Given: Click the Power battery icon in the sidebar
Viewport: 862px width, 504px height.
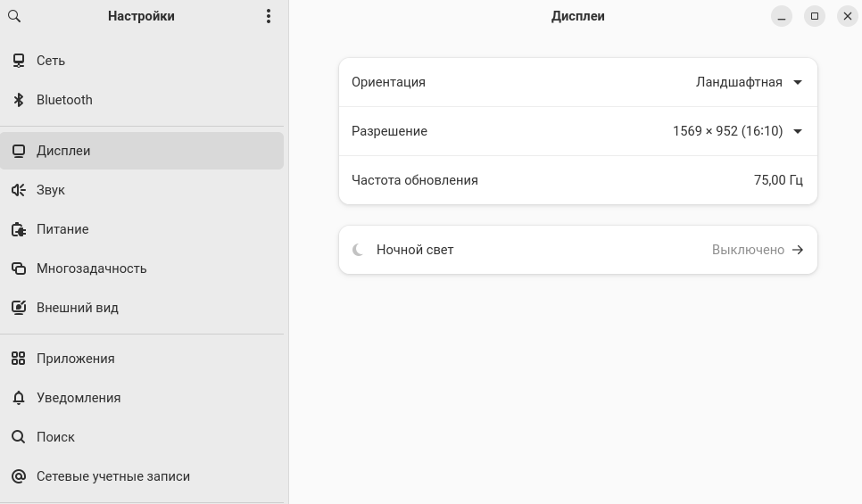Looking at the screenshot, I should (18, 229).
